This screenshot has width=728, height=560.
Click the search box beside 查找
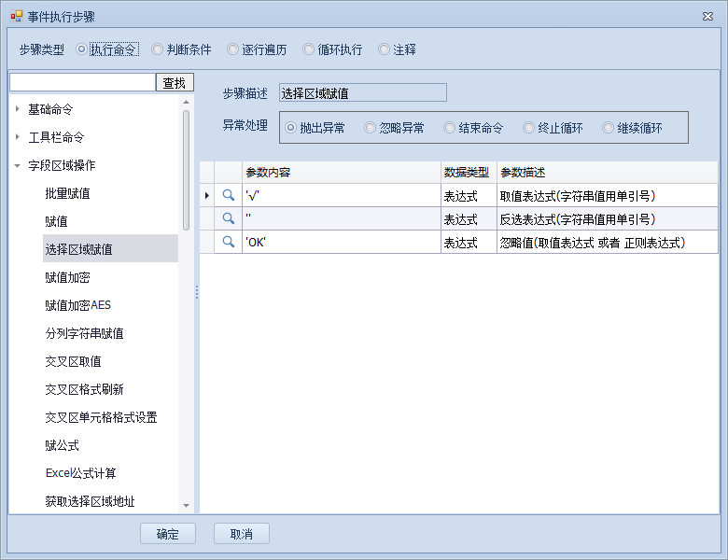pyautogui.click(x=82, y=82)
